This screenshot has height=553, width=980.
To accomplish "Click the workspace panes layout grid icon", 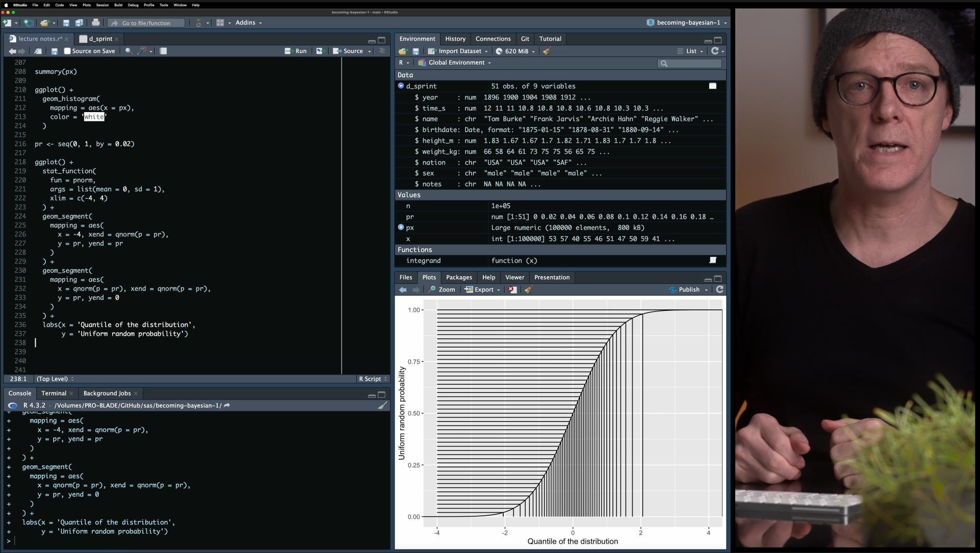I will coord(220,22).
